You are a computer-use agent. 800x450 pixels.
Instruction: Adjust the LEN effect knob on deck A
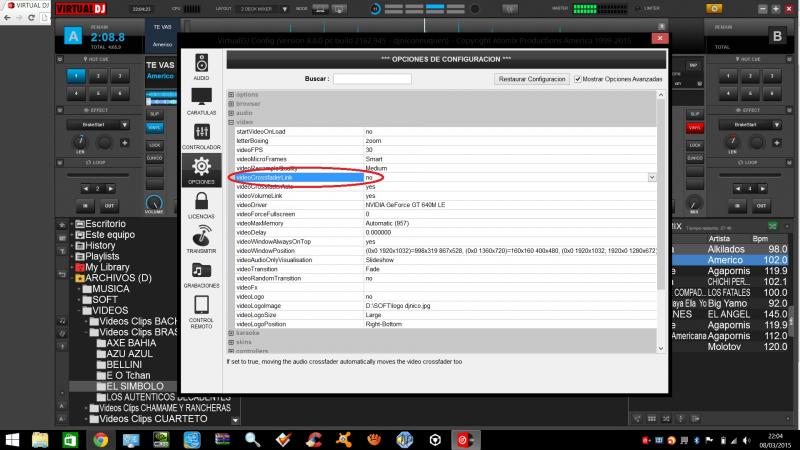[x=80, y=141]
